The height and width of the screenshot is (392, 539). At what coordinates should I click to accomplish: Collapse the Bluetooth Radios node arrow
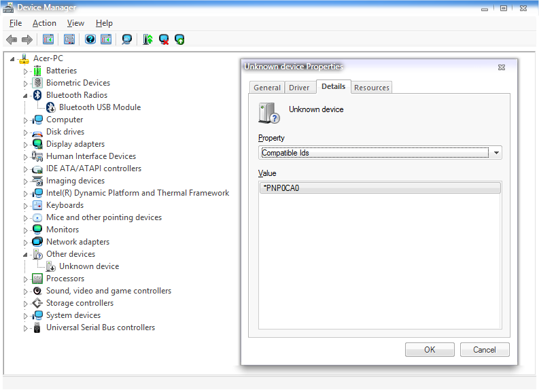[x=25, y=96]
